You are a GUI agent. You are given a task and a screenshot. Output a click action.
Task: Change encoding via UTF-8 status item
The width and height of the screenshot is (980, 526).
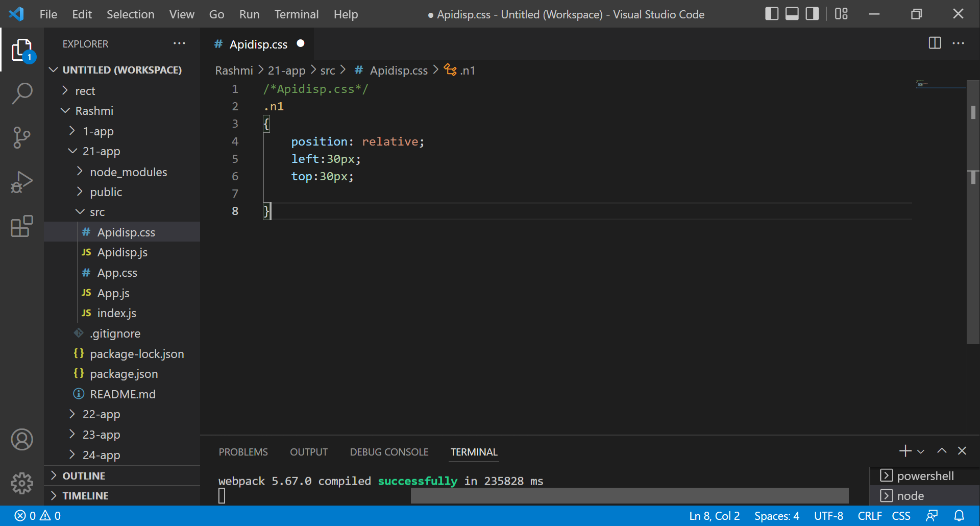[x=828, y=516]
